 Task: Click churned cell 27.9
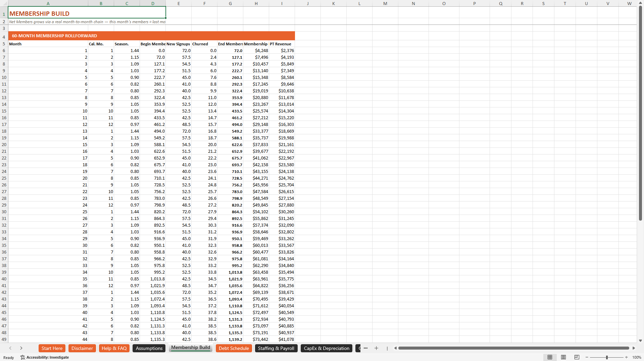(204, 212)
